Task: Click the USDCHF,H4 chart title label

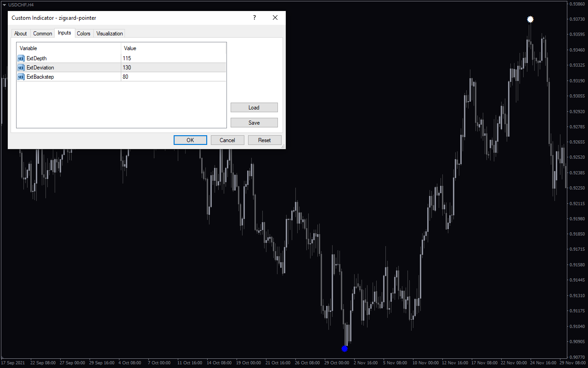Action: (21, 5)
